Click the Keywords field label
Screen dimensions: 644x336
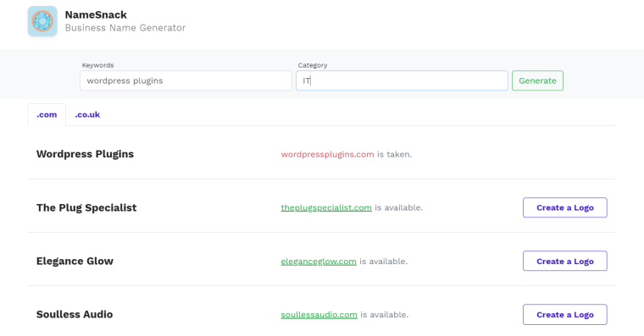[97, 65]
